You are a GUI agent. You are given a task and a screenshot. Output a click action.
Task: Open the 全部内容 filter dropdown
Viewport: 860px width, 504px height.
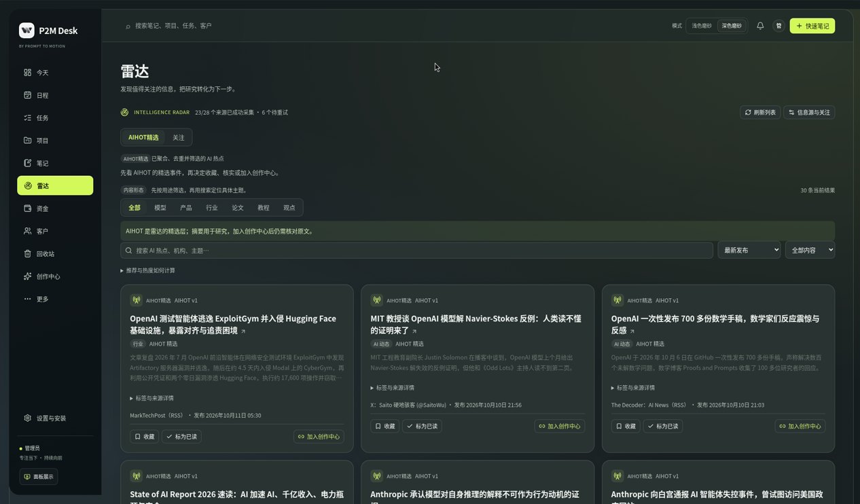[810, 250]
